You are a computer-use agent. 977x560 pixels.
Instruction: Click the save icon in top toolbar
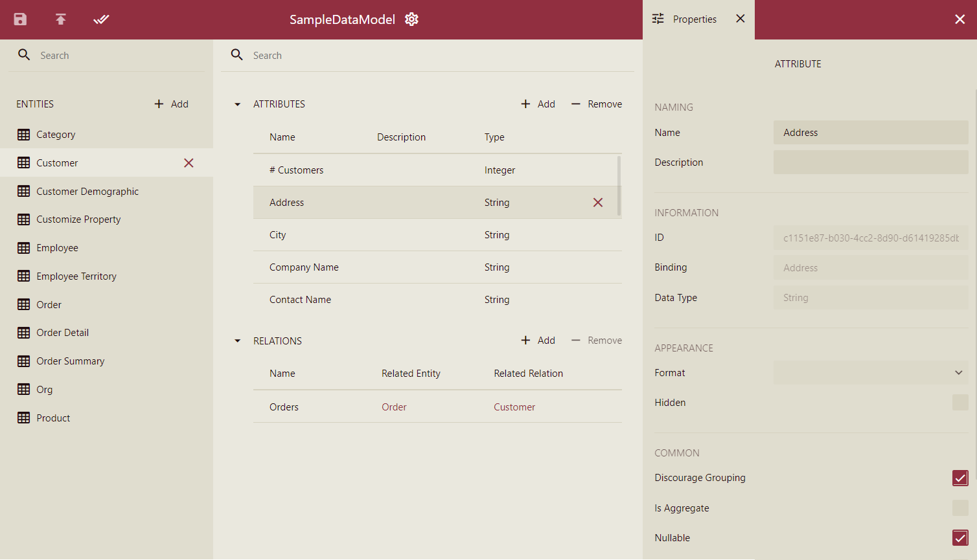20,19
